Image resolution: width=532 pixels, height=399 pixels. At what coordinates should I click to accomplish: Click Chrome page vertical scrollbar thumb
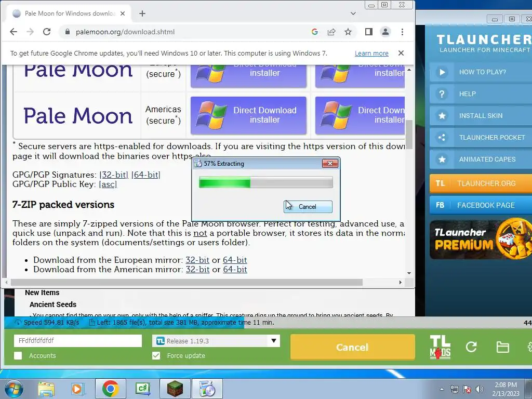coord(409,135)
